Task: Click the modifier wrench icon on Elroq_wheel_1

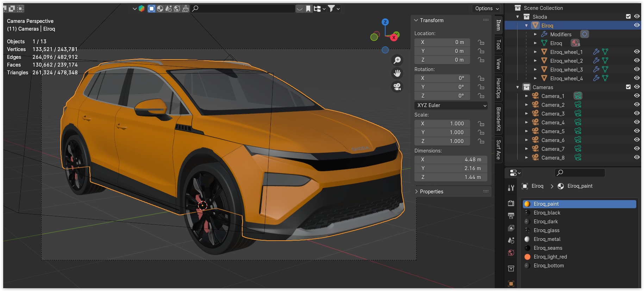Action: pos(596,52)
